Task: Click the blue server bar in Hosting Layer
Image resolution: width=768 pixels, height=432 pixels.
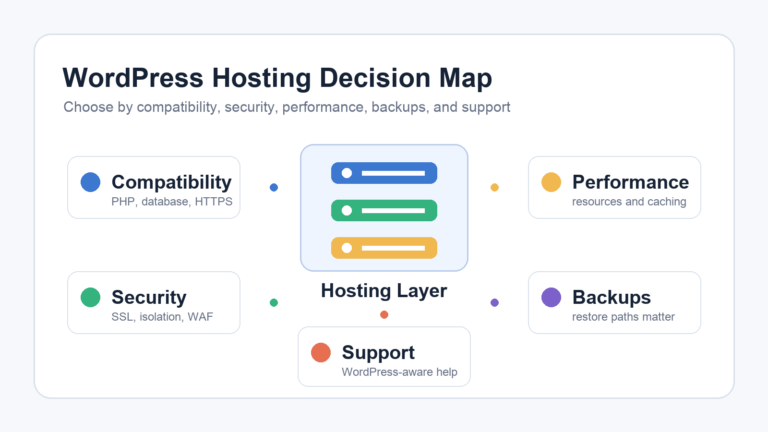Action: tap(384, 173)
